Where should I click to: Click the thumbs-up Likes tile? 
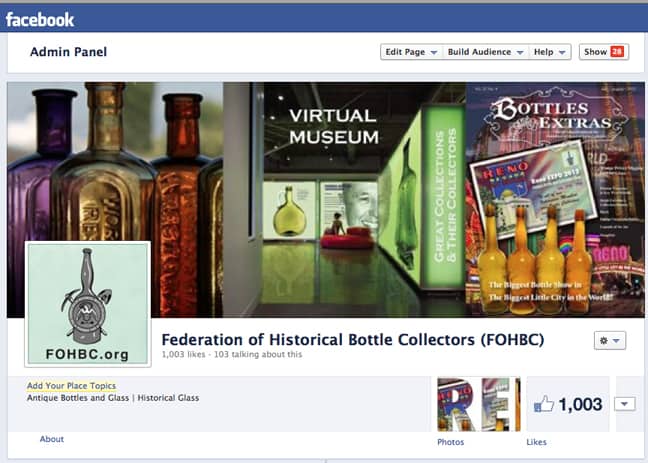568,404
